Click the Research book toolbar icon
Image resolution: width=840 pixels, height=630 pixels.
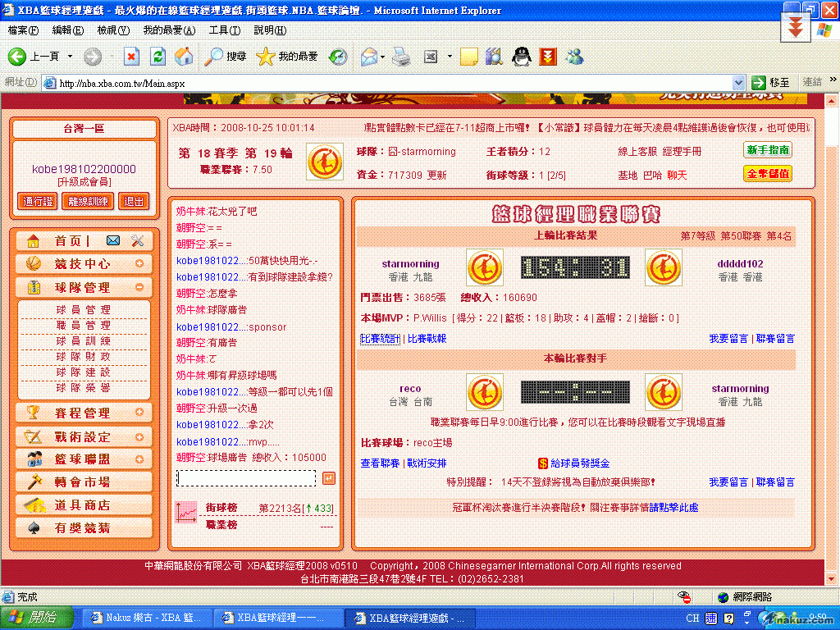pos(494,57)
